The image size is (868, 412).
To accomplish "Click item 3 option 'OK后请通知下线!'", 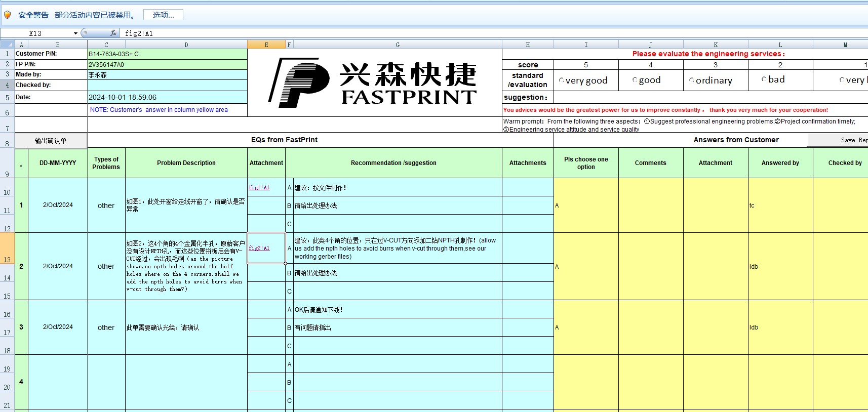I will (x=398, y=309).
